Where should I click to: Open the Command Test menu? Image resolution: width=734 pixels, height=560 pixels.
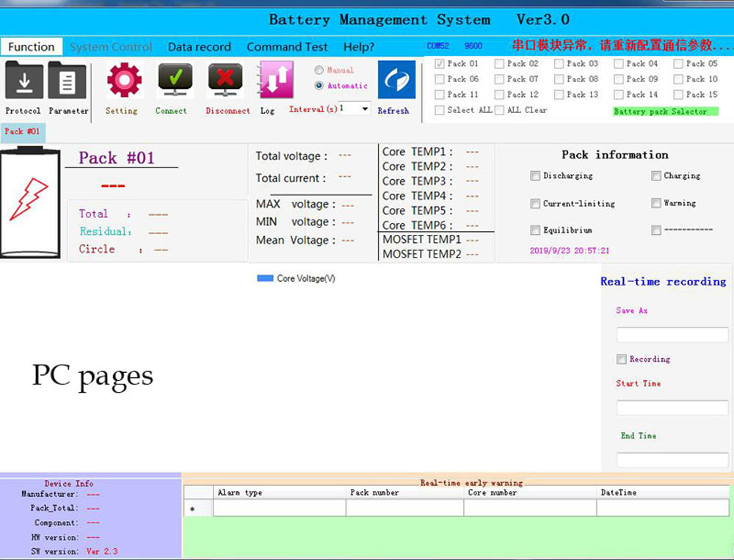tap(287, 47)
